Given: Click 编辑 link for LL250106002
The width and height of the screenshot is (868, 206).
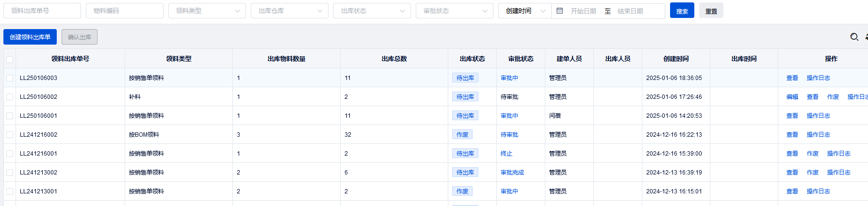Looking at the screenshot, I should pyautogui.click(x=792, y=97).
